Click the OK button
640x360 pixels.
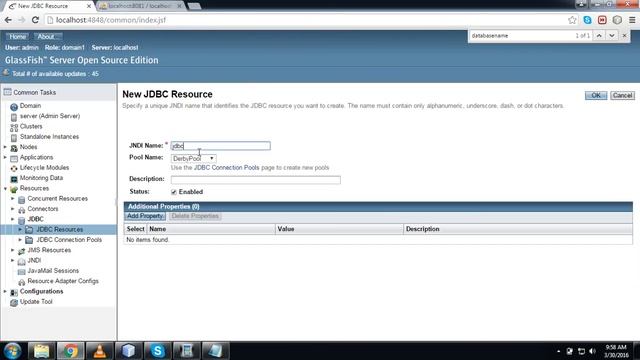pos(596,96)
